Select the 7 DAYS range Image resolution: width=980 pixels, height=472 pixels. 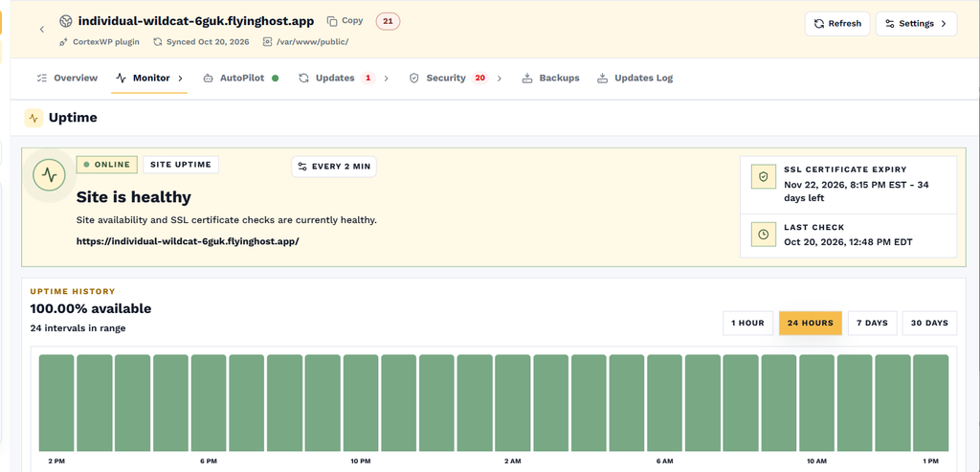[872, 324]
